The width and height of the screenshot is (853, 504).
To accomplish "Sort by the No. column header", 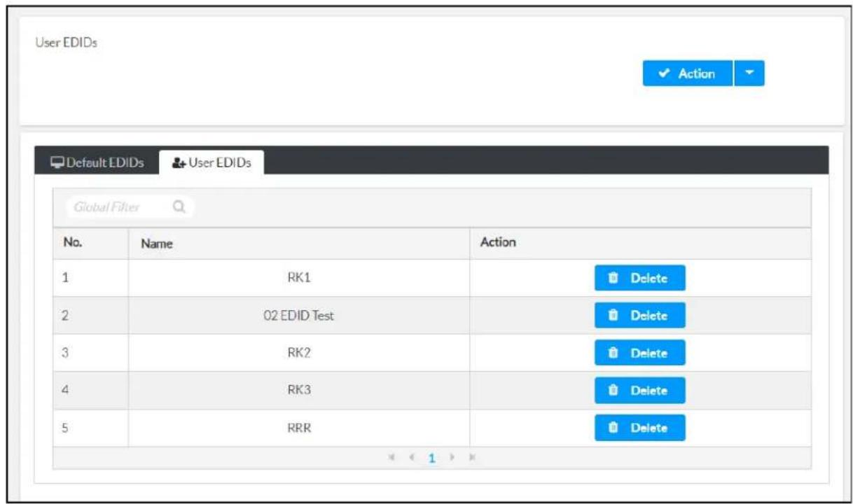I will (90, 243).
